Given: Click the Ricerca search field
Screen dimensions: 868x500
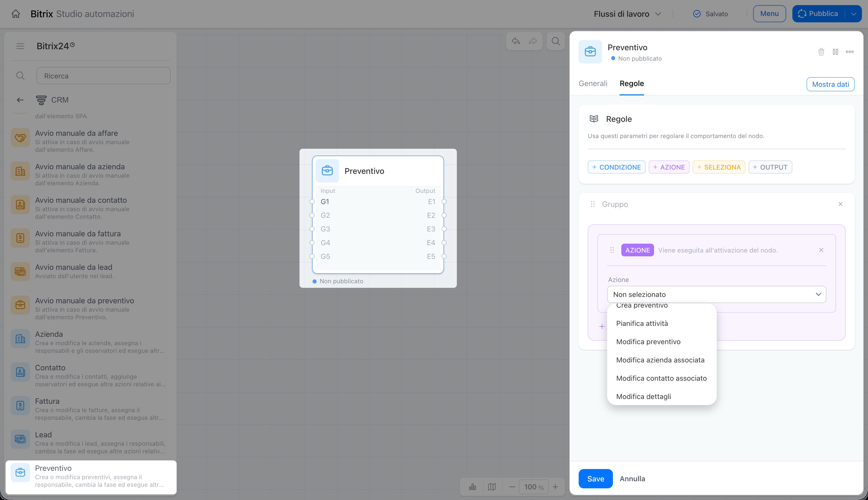Looking at the screenshot, I should pyautogui.click(x=103, y=76).
